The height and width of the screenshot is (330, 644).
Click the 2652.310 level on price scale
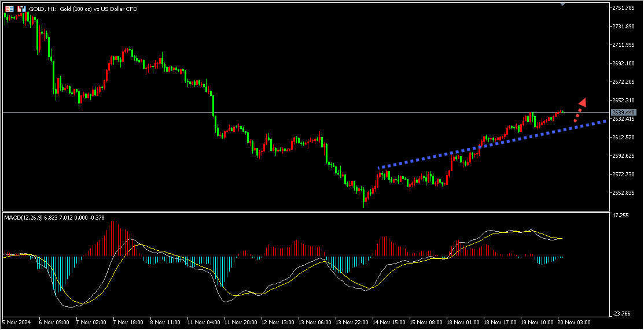click(626, 101)
